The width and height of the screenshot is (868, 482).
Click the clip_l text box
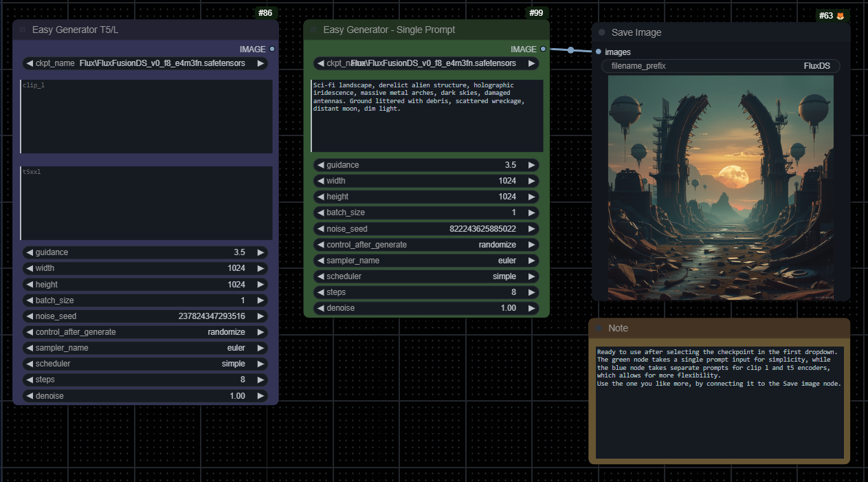point(146,117)
